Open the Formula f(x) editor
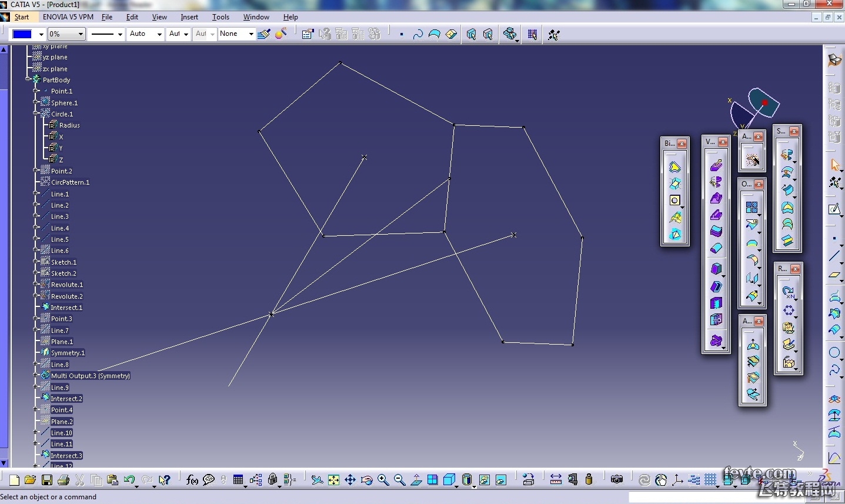The image size is (845, 504). pos(192,480)
